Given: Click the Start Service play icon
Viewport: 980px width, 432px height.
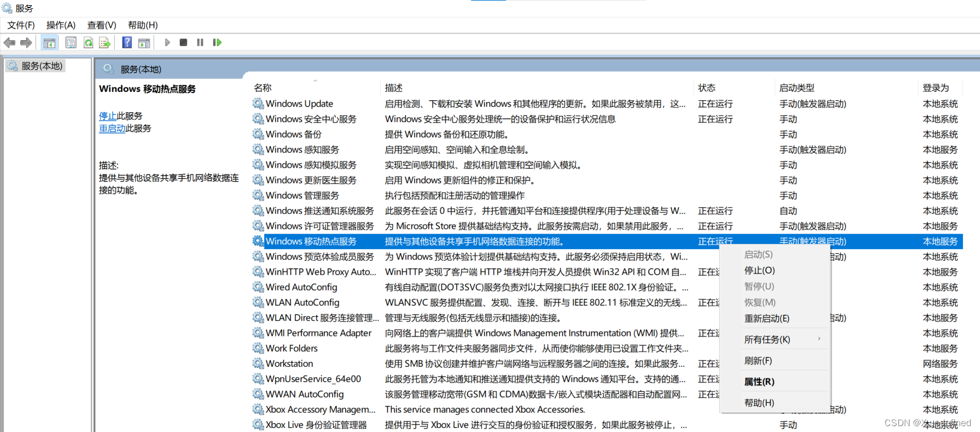Looking at the screenshot, I should 167,43.
